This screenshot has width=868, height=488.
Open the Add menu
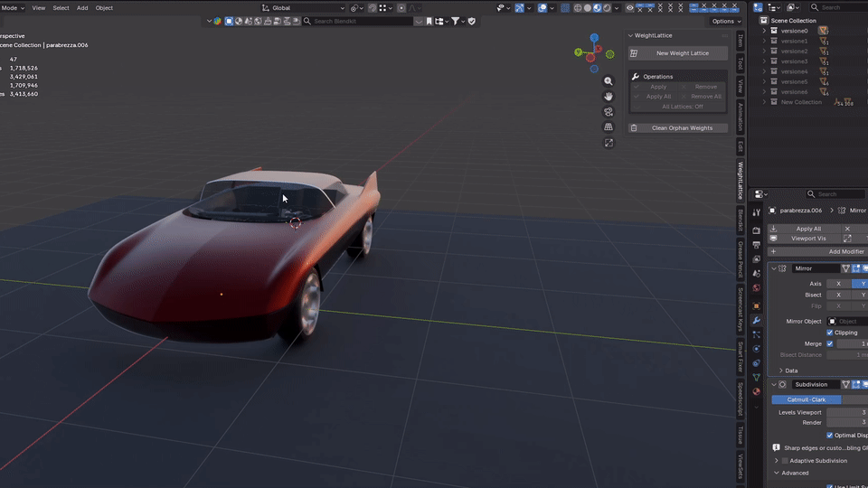point(82,8)
